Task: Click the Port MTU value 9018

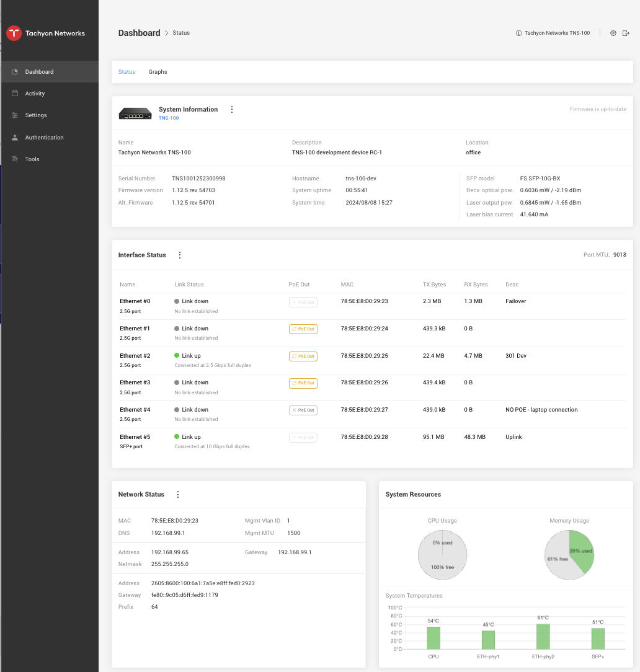Action: 620,255
